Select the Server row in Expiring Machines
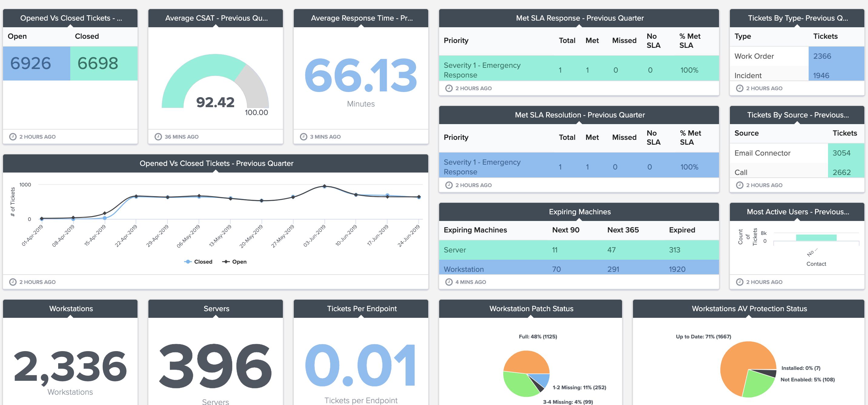868x405 pixels. (x=579, y=250)
